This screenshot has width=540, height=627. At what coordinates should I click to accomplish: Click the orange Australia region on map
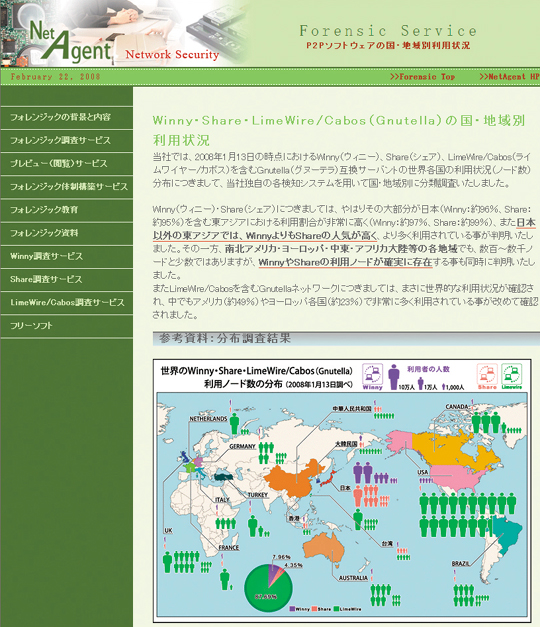pos(324,547)
